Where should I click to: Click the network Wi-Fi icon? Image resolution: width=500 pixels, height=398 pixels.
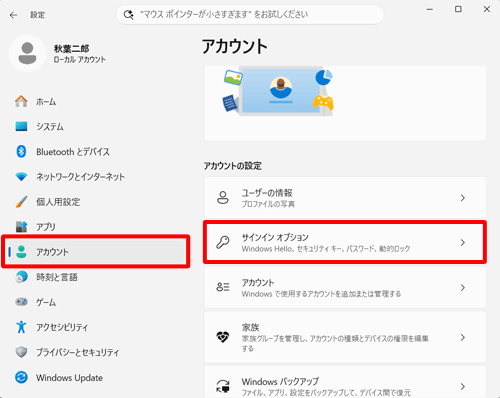coord(21,177)
